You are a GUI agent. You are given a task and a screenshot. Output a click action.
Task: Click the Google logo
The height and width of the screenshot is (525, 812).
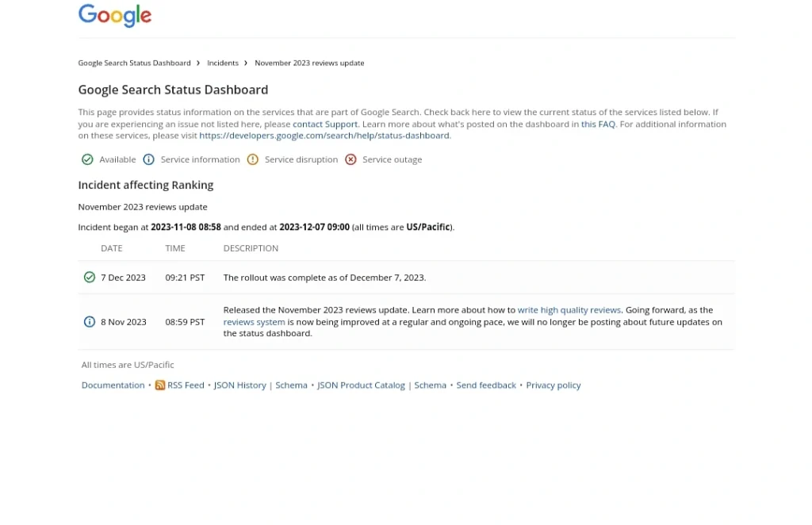(115, 16)
